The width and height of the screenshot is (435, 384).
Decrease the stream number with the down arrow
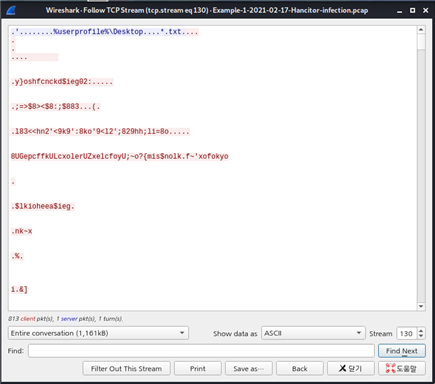[x=421, y=336]
